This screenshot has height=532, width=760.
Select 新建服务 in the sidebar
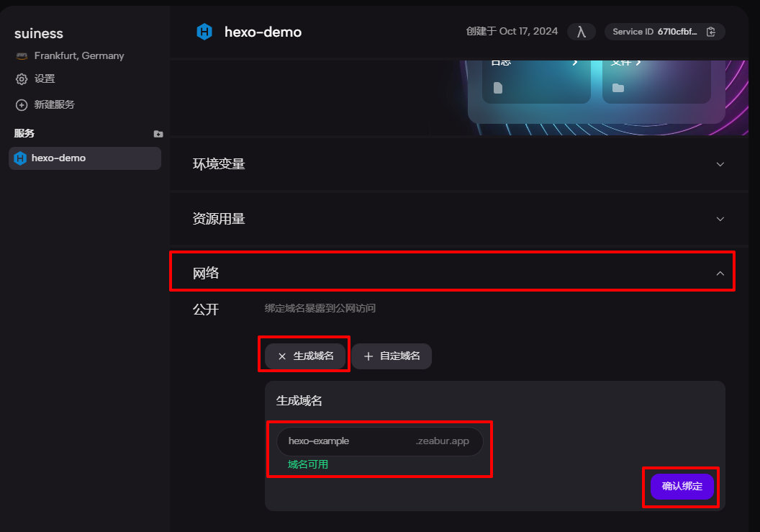[x=54, y=105]
